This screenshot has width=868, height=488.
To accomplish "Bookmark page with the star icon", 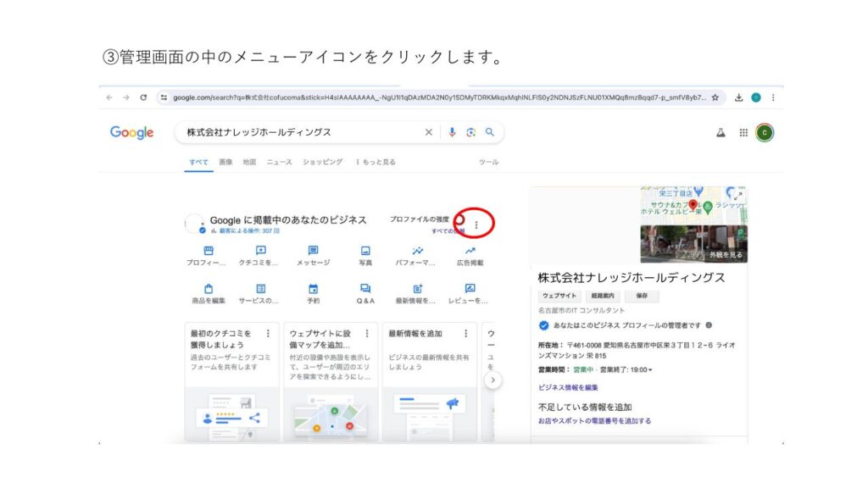I will 715,97.
